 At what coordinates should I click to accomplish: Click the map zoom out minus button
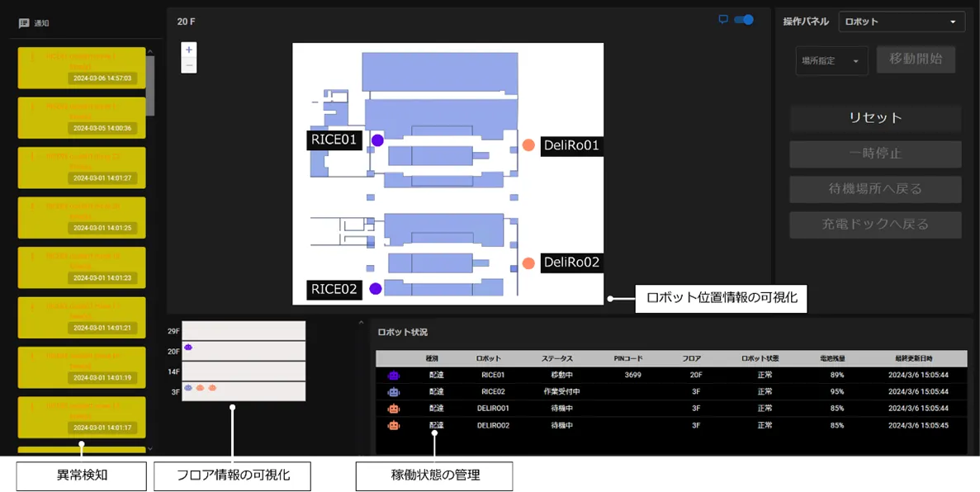pos(189,65)
